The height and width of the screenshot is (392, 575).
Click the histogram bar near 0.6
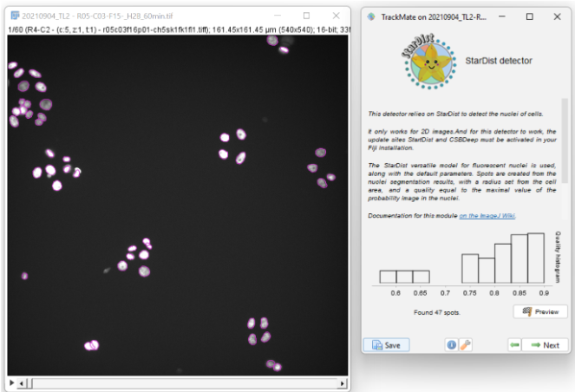click(x=388, y=277)
